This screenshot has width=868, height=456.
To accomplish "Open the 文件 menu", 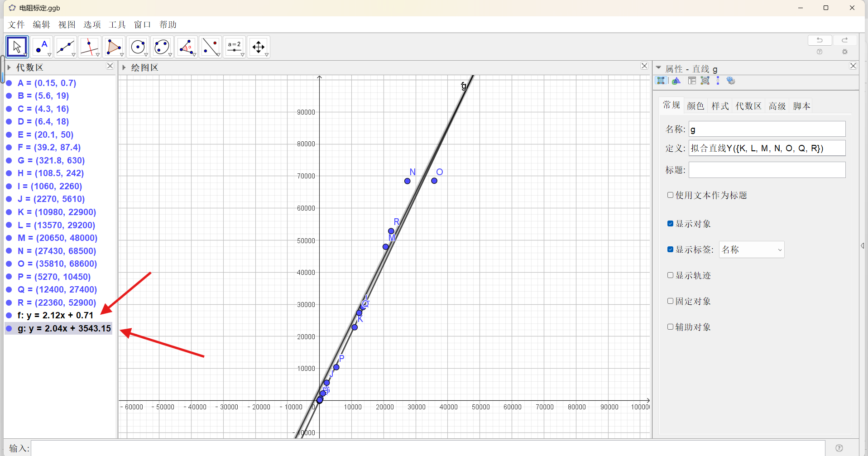I will pos(16,24).
